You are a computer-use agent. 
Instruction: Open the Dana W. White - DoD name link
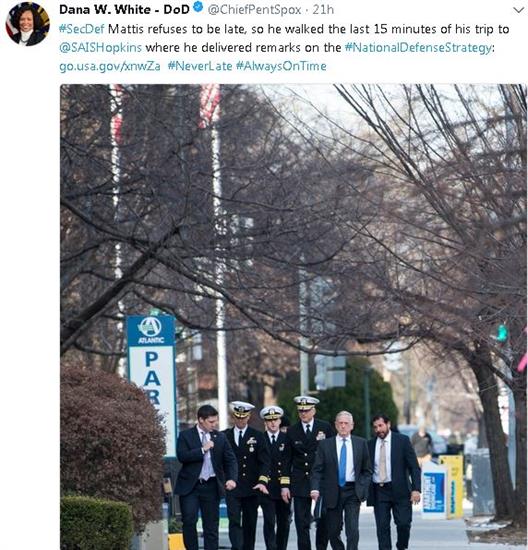tap(125, 9)
